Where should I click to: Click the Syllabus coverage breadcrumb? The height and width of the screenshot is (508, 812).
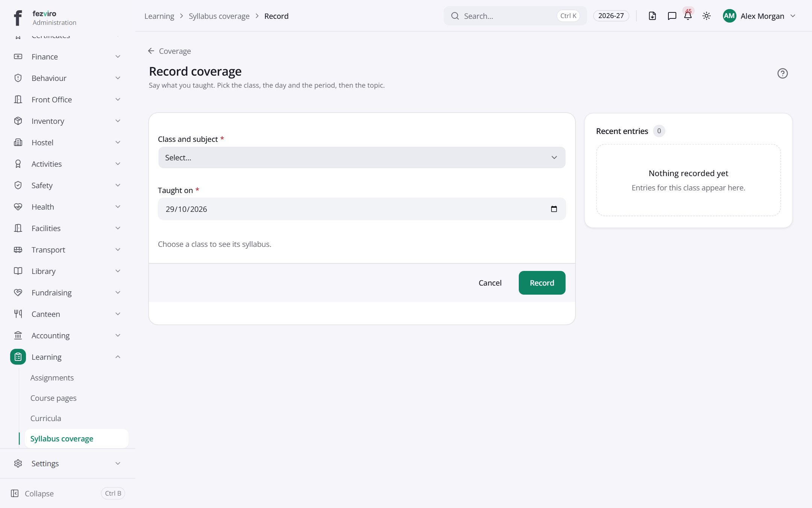click(219, 16)
